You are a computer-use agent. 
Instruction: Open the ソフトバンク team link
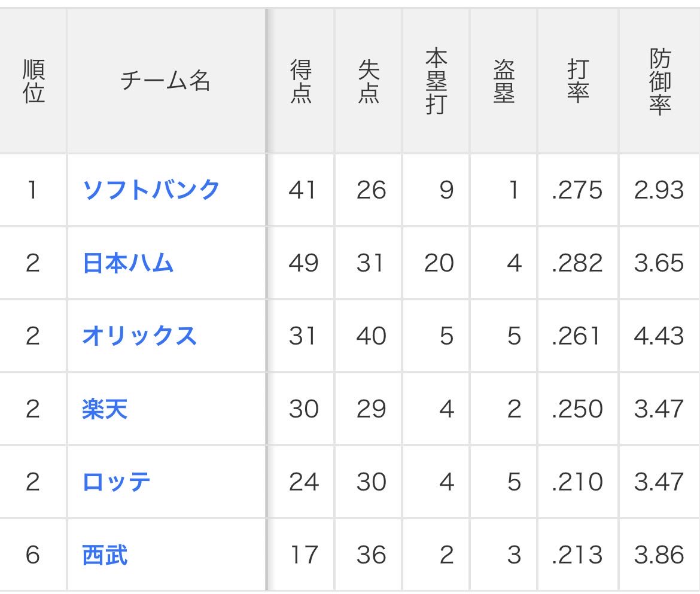[151, 190]
